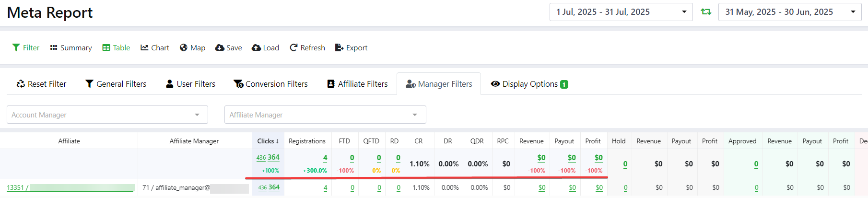This screenshot has height=198, width=868.
Task: Open the comparison date range dropdown
Action: 789,12
